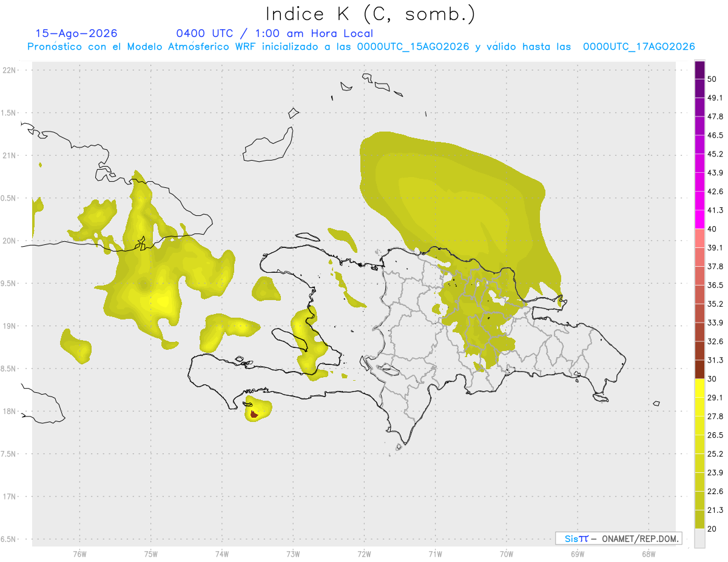
Task: Click longitude axis label '68W'
Action: [648, 554]
